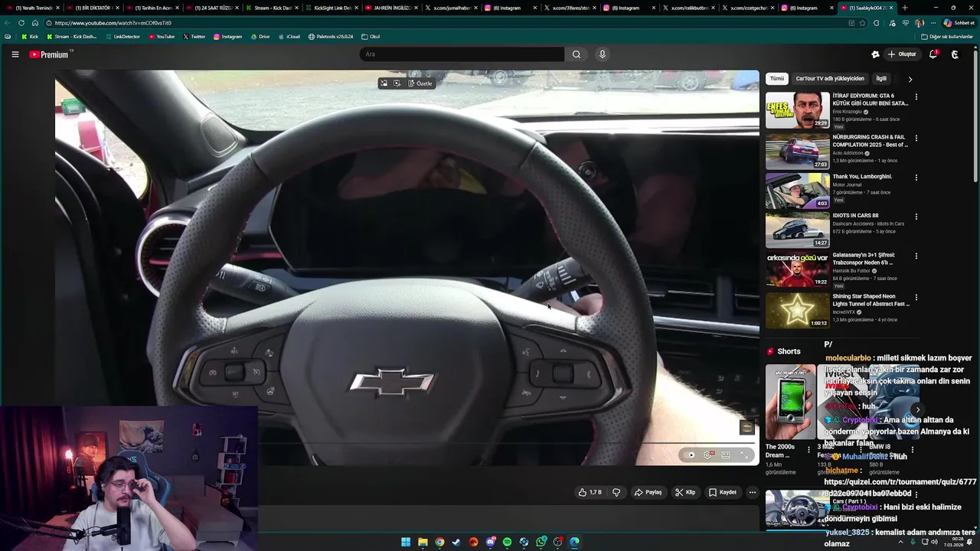Open WhatsApp from the taskbar
The image size is (980, 551).
(x=541, y=542)
